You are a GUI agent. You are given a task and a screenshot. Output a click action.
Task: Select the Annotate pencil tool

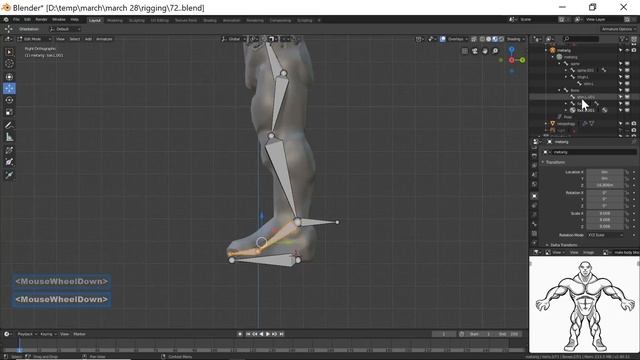(9, 125)
